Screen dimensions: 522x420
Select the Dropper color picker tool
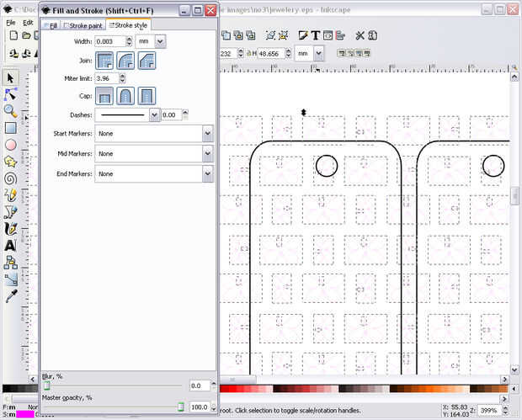[10, 296]
